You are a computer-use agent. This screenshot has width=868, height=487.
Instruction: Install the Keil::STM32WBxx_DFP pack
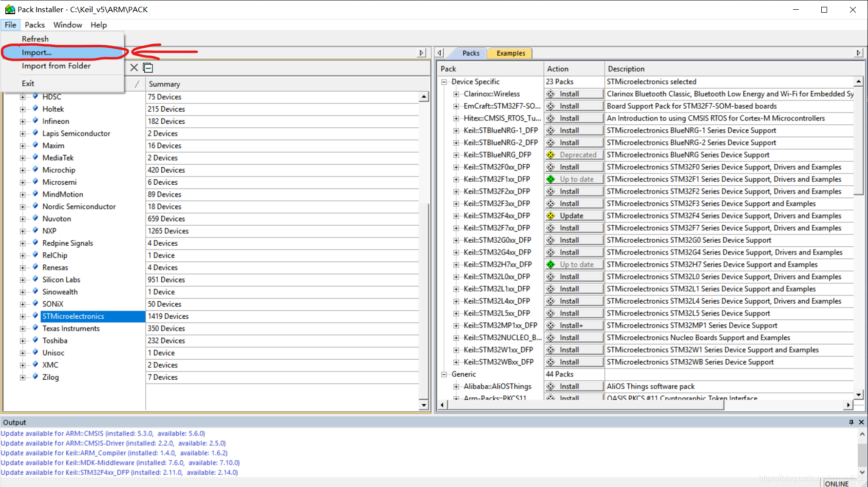[x=574, y=362]
